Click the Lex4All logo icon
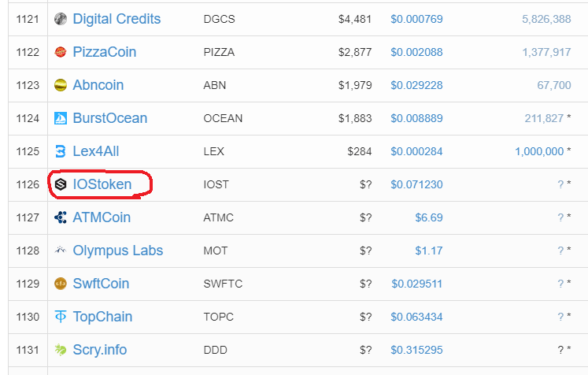Image resolution: width=588 pixels, height=375 pixels. [x=61, y=151]
